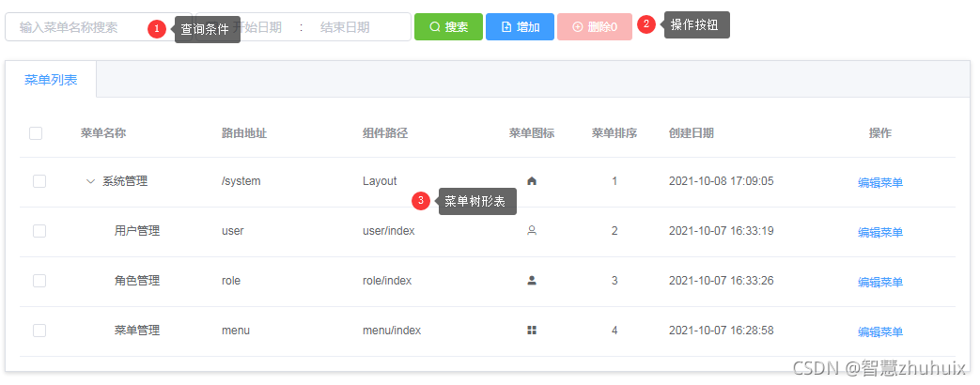Click sort order value 4 for 菜单管理

614,330
